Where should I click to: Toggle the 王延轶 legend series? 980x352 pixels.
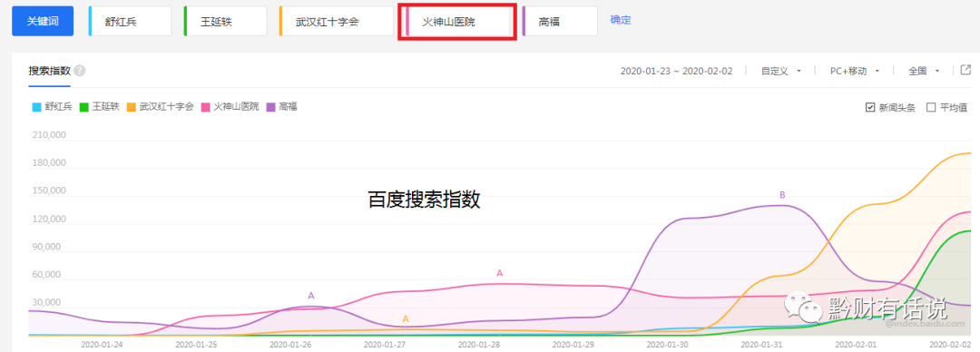[100, 106]
